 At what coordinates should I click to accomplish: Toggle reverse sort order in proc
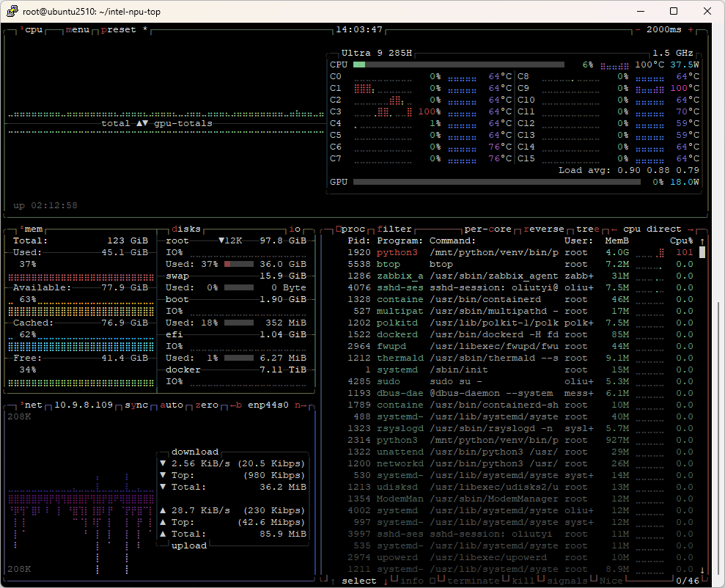tap(544, 229)
